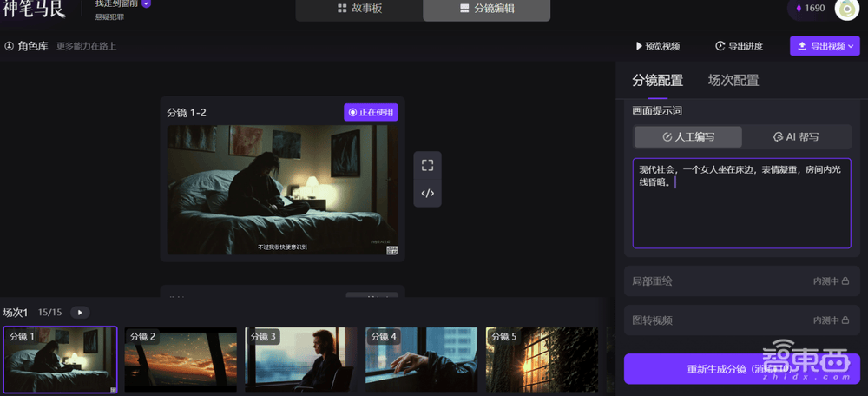Image resolution: width=868 pixels, height=396 pixels.
Task: Select 人工编写 manual writing mode
Action: [687, 136]
